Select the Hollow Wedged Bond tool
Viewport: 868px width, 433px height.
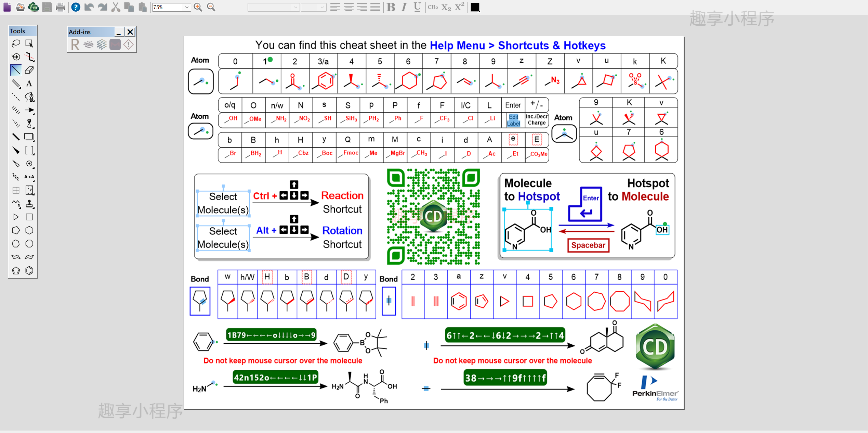pos(16,164)
